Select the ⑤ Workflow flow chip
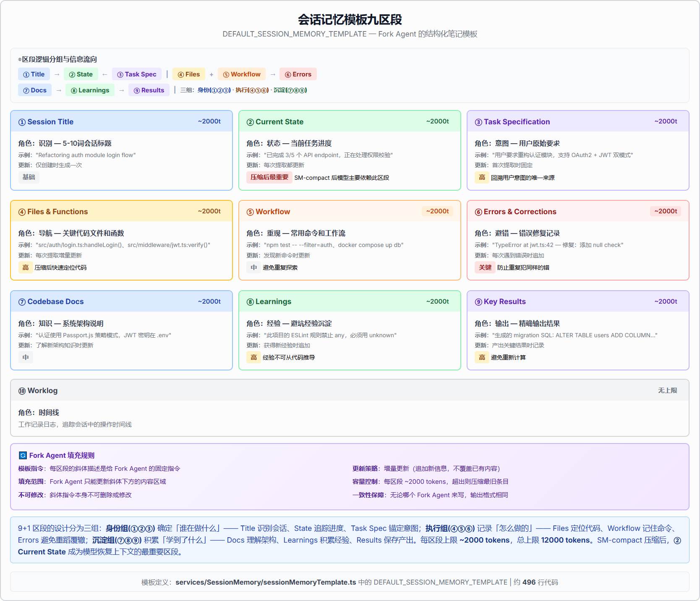 tap(242, 74)
